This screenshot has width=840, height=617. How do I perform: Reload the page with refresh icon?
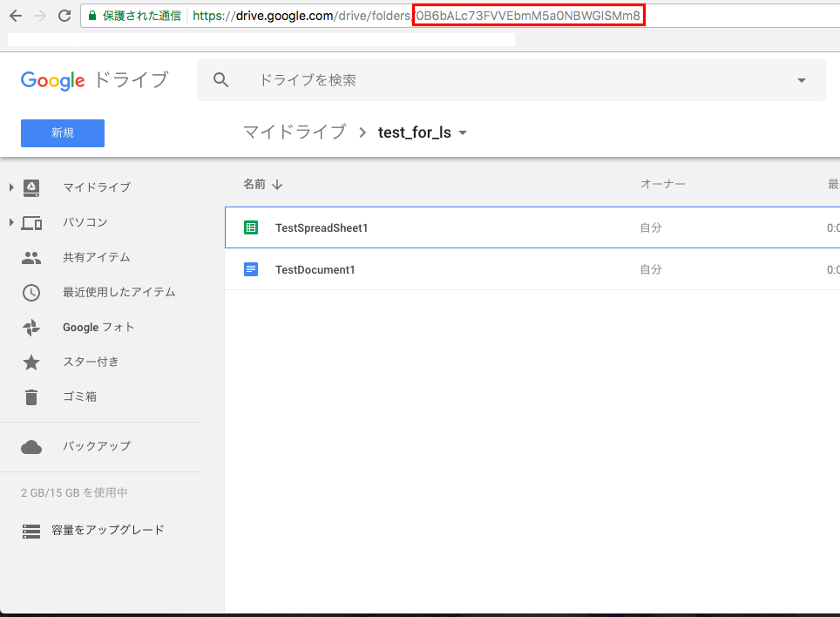64,16
